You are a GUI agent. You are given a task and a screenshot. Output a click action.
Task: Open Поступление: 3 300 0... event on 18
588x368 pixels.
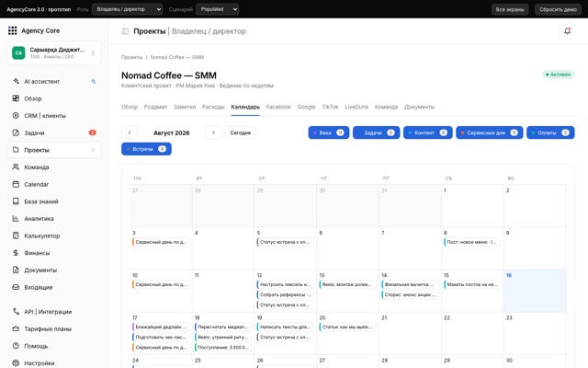pos(222,348)
